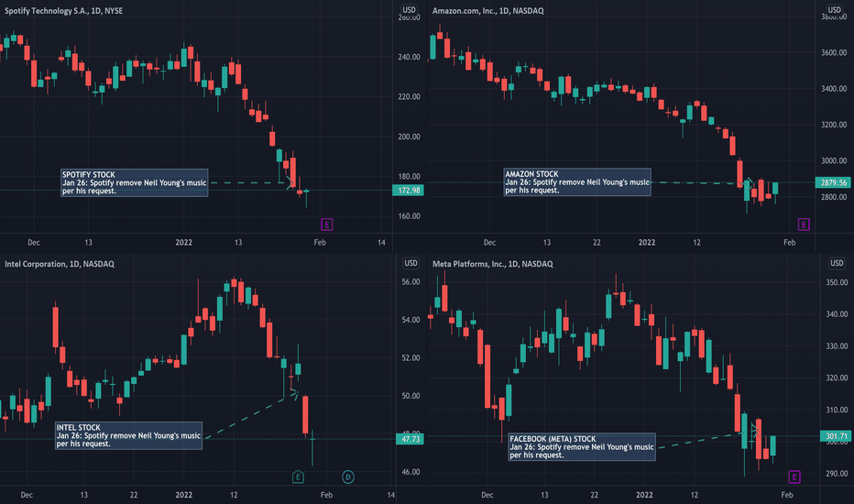This screenshot has height=504, width=854.
Task: Open the USD currency selector on Amazon chart
Action: (x=835, y=10)
